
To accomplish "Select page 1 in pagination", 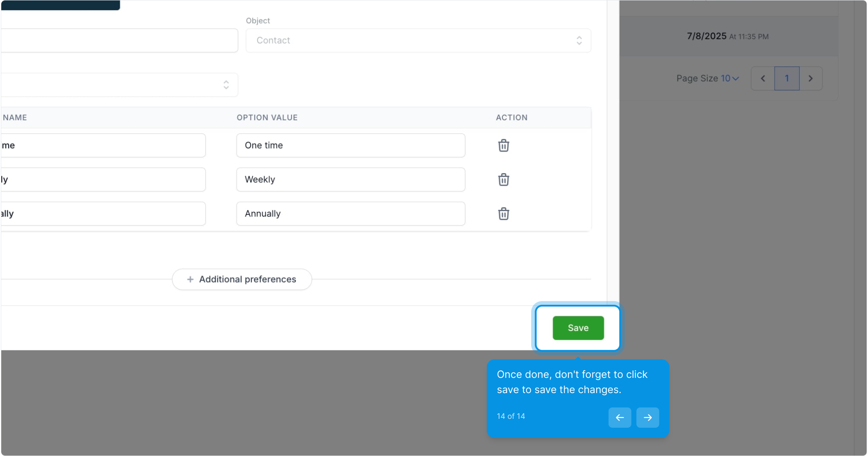I will pos(787,79).
